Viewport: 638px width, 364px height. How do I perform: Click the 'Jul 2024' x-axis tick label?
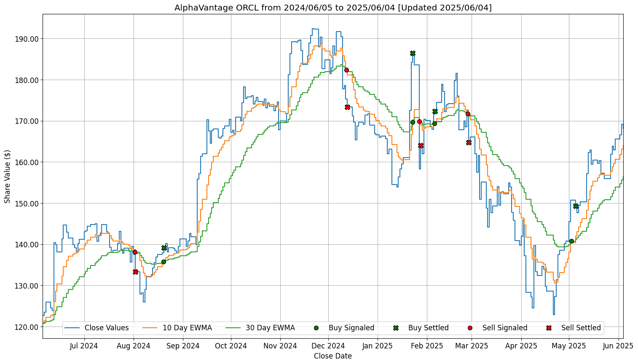tap(84, 346)
